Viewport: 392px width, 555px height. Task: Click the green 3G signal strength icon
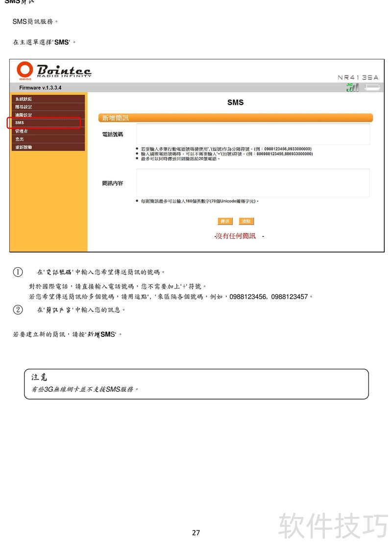click(x=352, y=87)
